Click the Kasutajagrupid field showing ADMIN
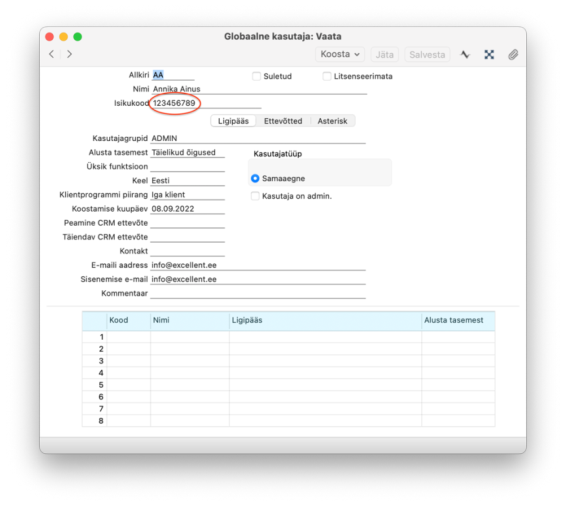Viewport: 566px width, 506px height. click(x=258, y=139)
